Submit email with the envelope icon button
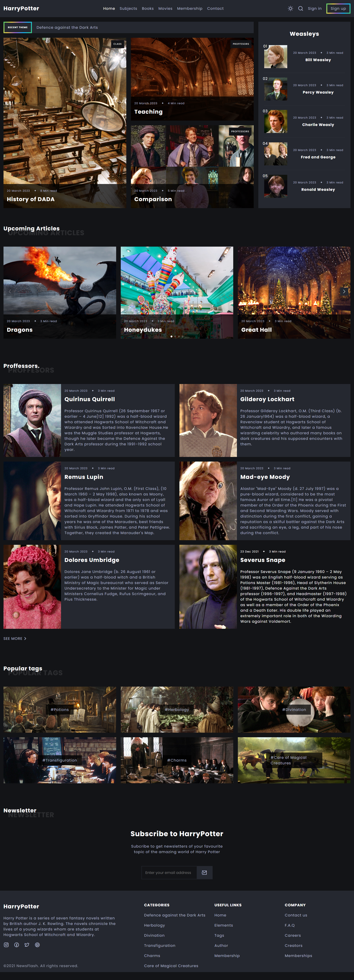Viewport: 354px width, 980px height. click(204, 872)
